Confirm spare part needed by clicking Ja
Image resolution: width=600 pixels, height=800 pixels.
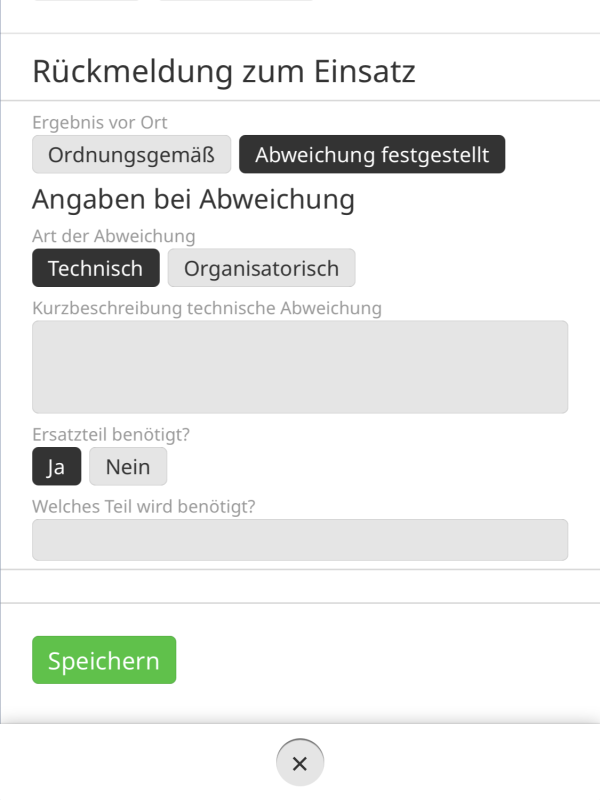click(56, 466)
